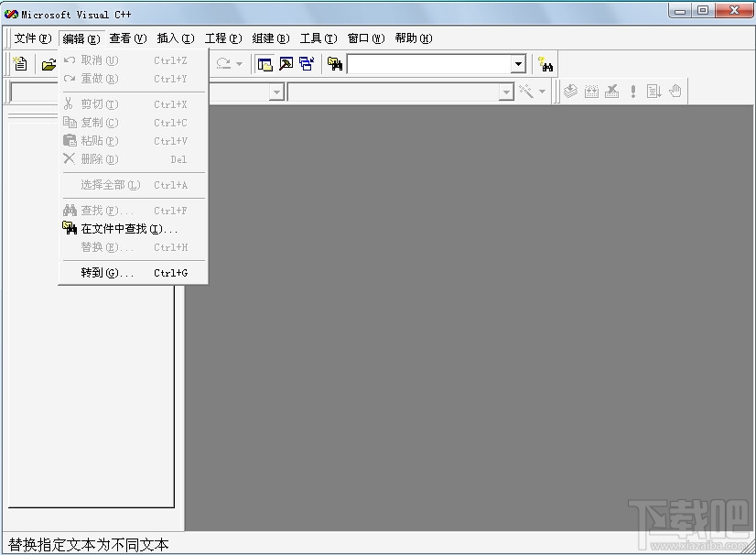
Task: Execute the program with the exclamation icon
Action: pyautogui.click(x=632, y=91)
